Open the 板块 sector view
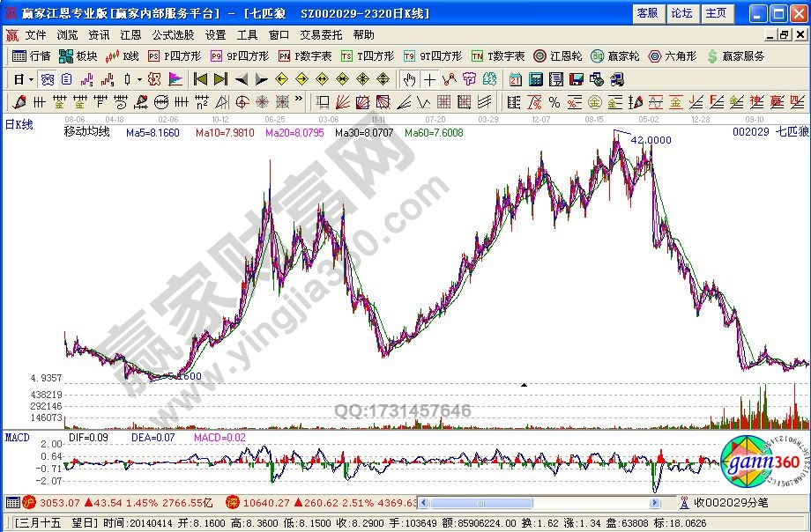The height and width of the screenshot is (532, 811). click(x=78, y=55)
